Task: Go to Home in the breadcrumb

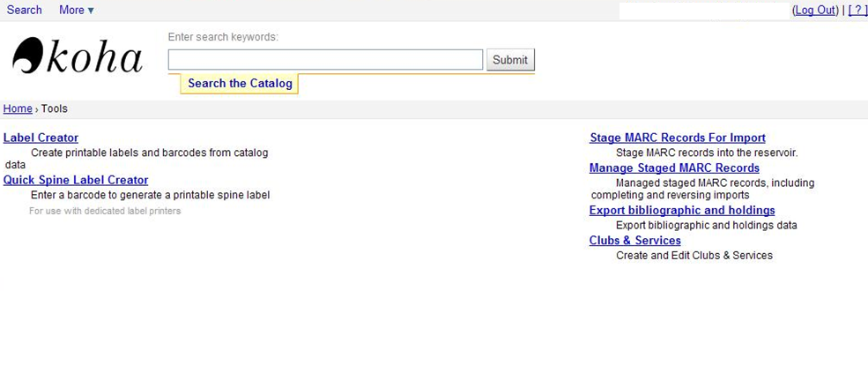Action: click(x=18, y=108)
